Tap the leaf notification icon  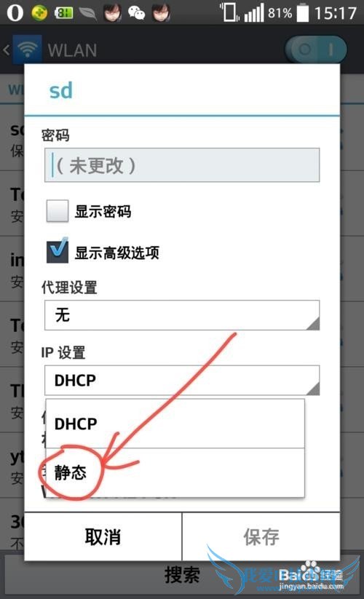click(x=87, y=13)
